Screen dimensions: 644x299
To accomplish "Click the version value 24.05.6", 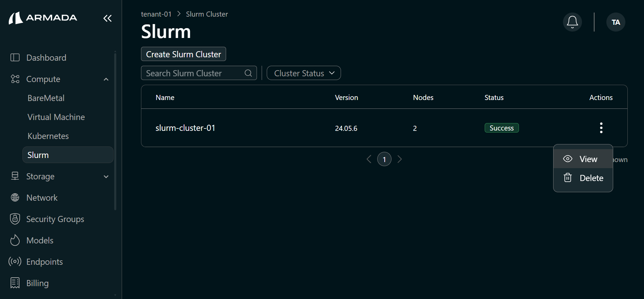I will click(346, 128).
